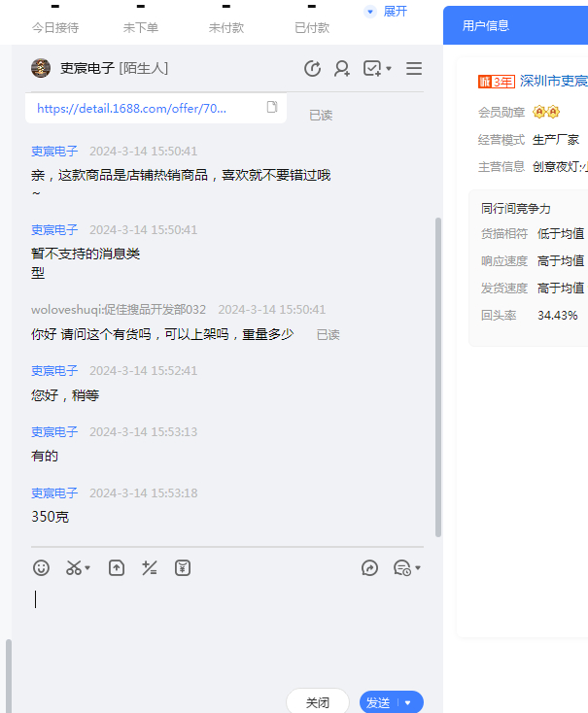Click the refresh icon beside contact name
588x713 pixels.
[312, 68]
